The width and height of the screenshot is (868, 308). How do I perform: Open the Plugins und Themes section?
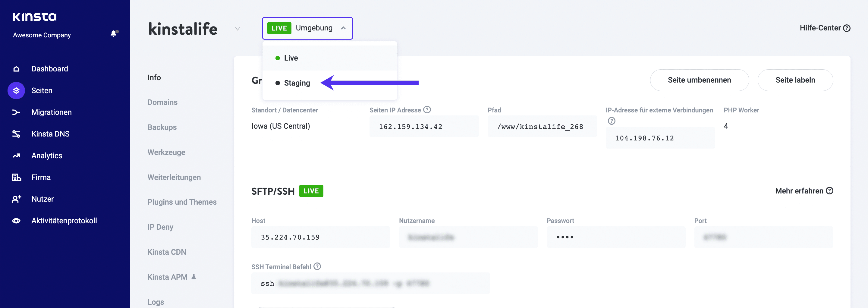pos(182,202)
